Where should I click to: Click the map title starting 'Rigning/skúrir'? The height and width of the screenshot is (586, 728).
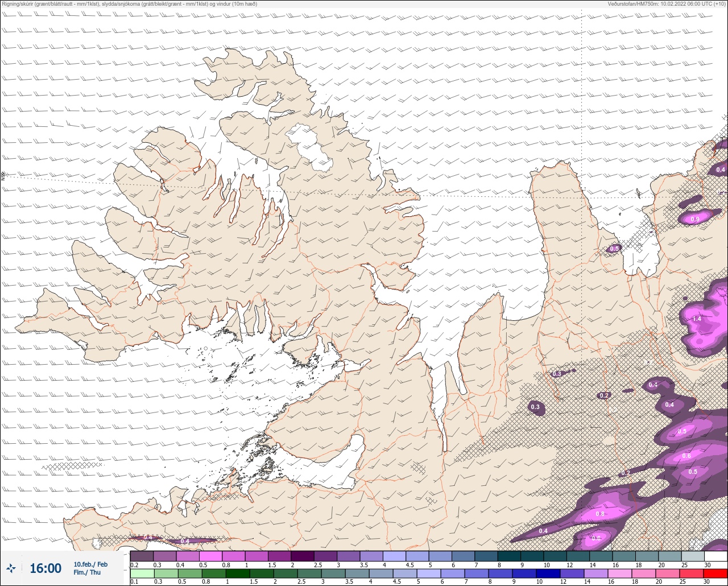129,4
